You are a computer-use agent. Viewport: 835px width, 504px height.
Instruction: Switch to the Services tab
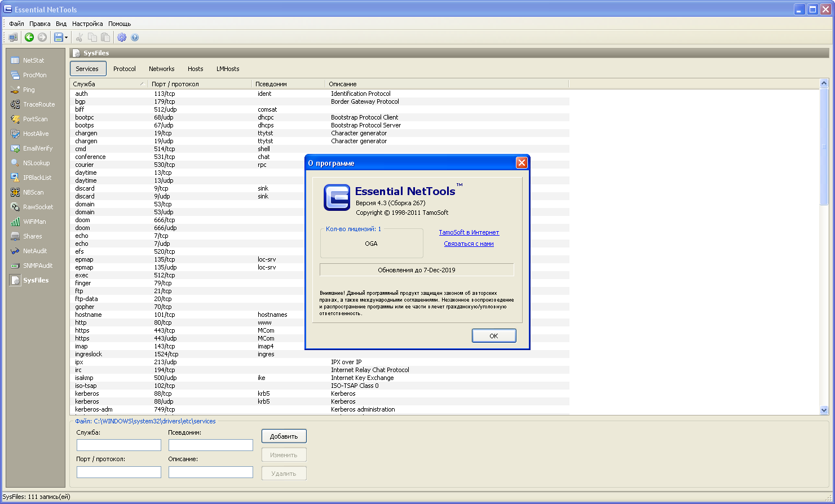pyautogui.click(x=87, y=69)
